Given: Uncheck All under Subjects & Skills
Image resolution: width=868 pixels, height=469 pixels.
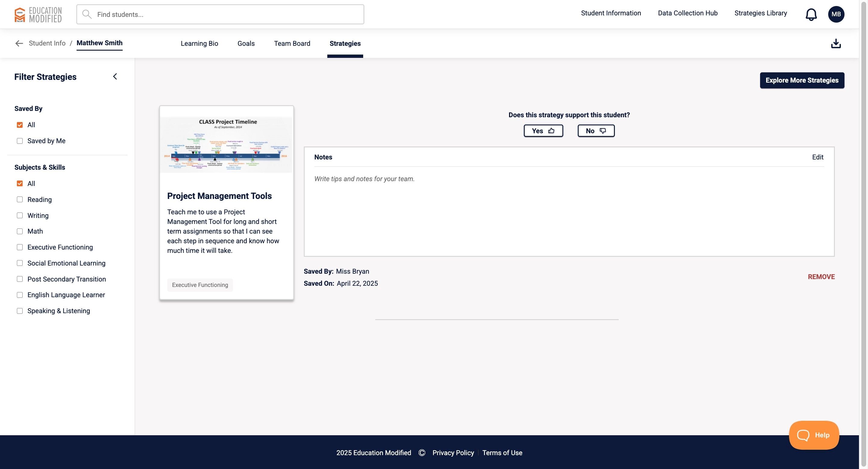Looking at the screenshot, I should (20, 184).
